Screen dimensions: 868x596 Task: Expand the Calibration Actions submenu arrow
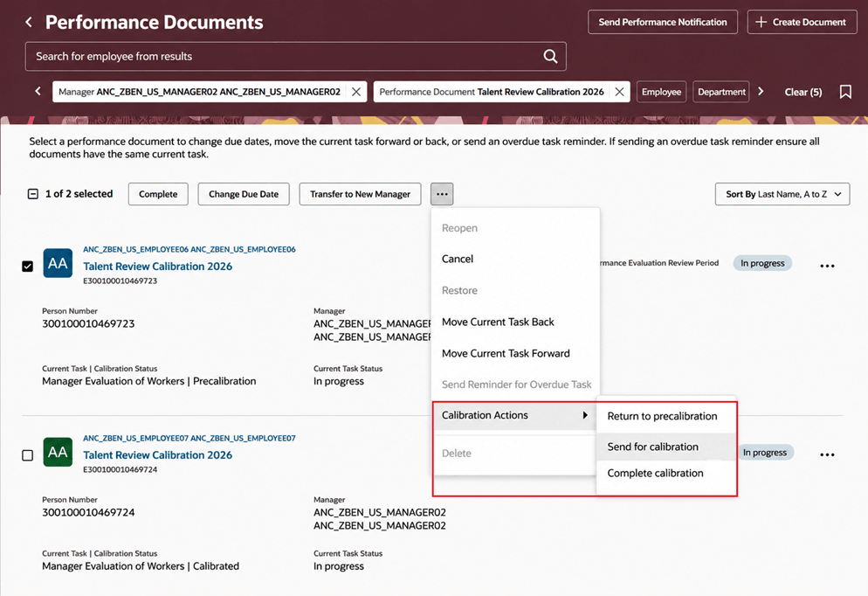coord(585,415)
